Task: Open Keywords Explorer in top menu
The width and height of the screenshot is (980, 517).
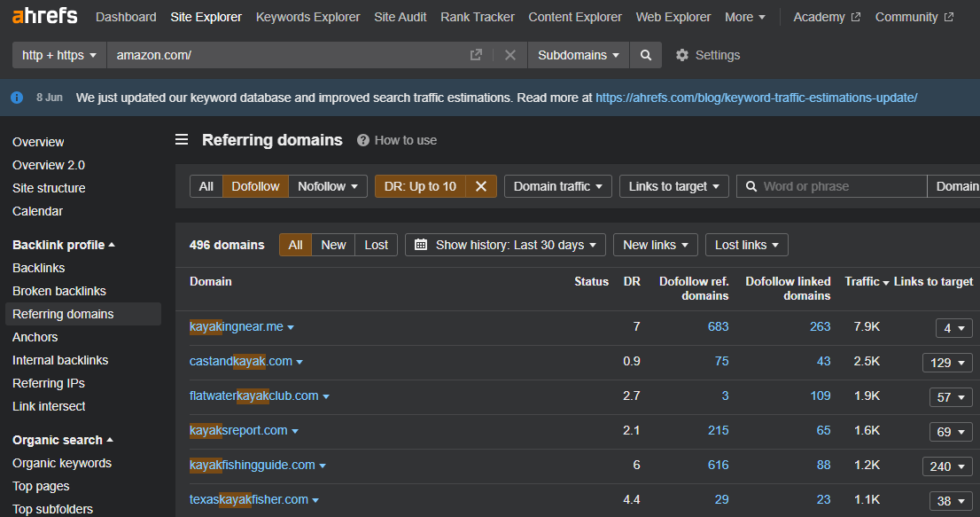Action: click(x=307, y=17)
